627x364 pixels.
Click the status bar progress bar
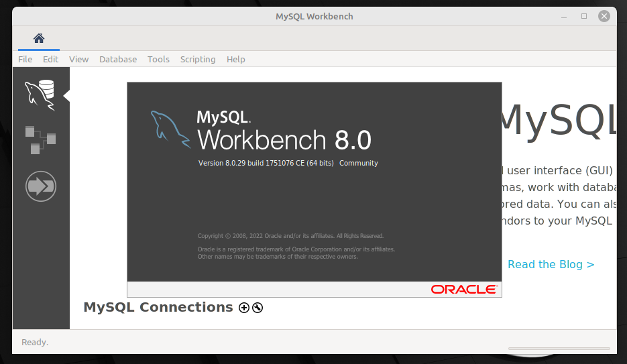point(559,349)
